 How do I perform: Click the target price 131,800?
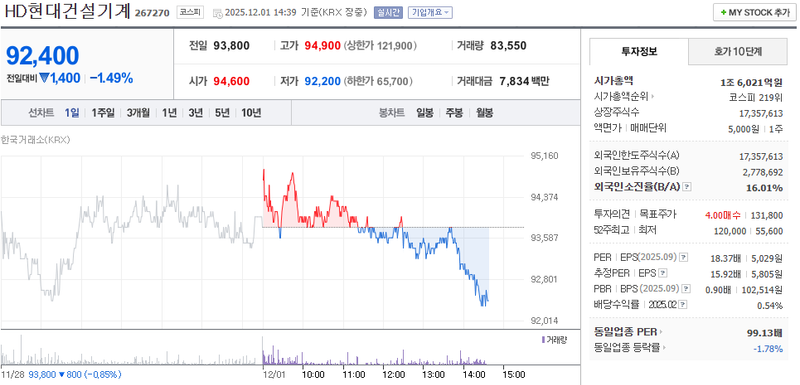coord(767,216)
